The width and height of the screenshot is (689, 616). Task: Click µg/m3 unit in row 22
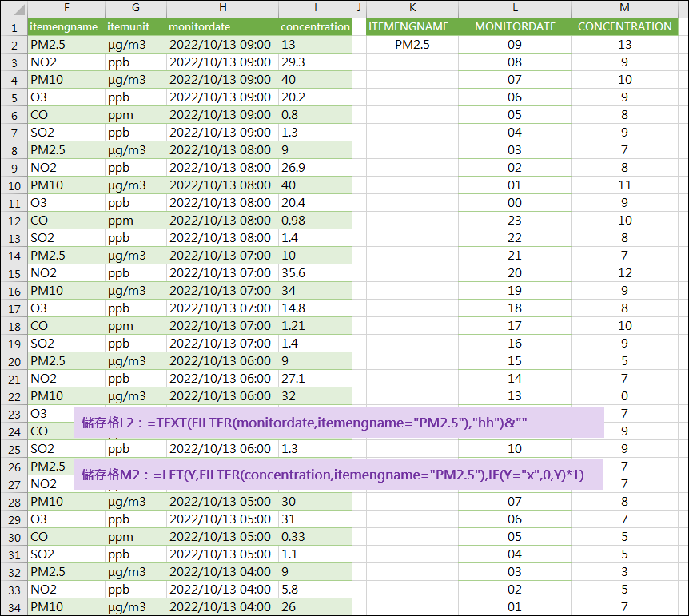136,395
